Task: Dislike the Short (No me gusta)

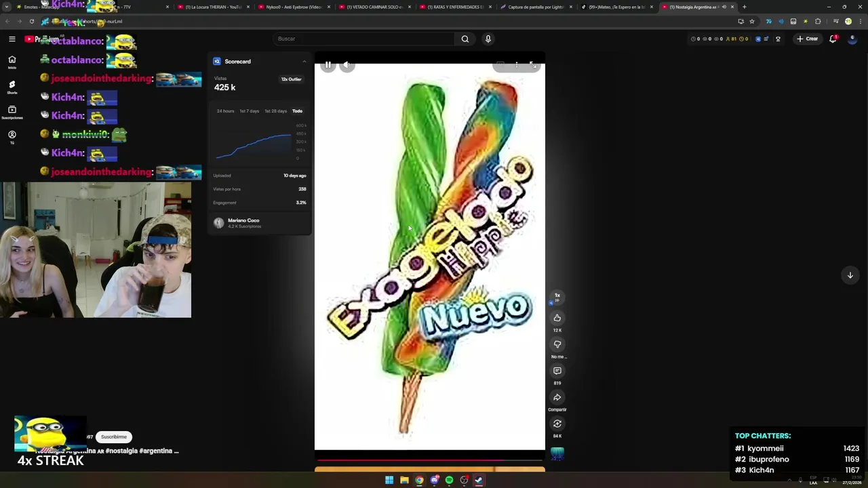Action: point(557,344)
